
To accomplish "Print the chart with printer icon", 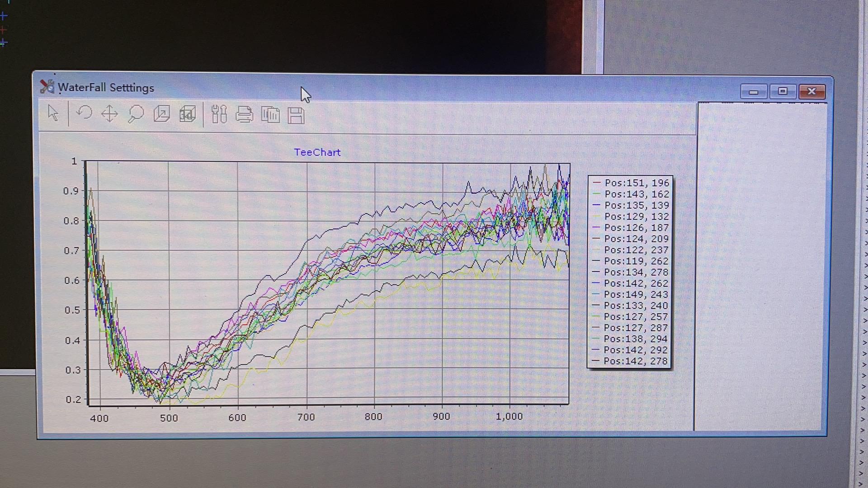I will click(245, 115).
